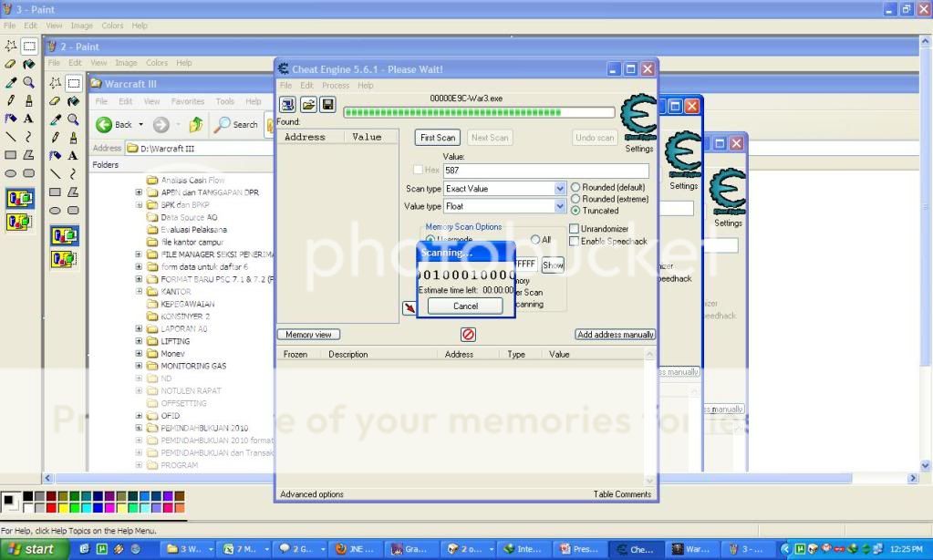Expand the MONITORING GAS folder node

(x=140, y=366)
